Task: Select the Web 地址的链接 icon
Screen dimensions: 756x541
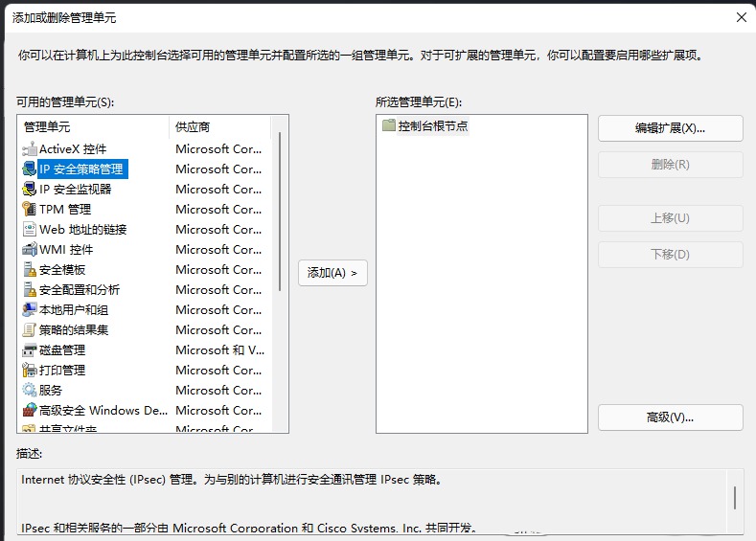Action: point(30,230)
